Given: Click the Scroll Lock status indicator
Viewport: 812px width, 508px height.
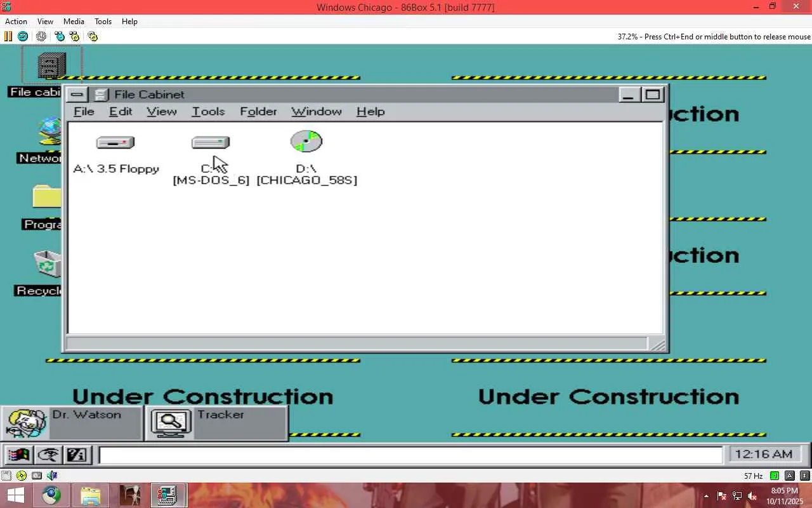Looking at the screenshot, I should tap(804, 476).
